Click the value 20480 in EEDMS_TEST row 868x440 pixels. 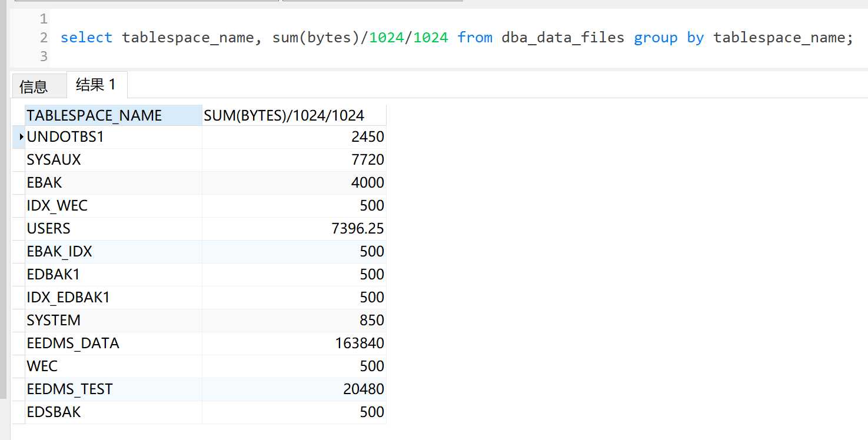tap(294, 389)
